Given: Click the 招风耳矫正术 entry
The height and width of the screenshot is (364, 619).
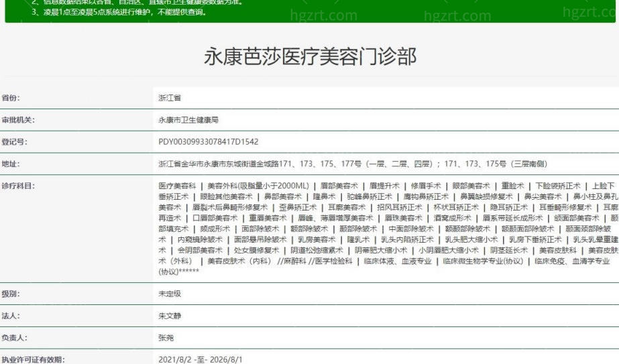Looking at the screenshot, I should [x=400, y=207].
